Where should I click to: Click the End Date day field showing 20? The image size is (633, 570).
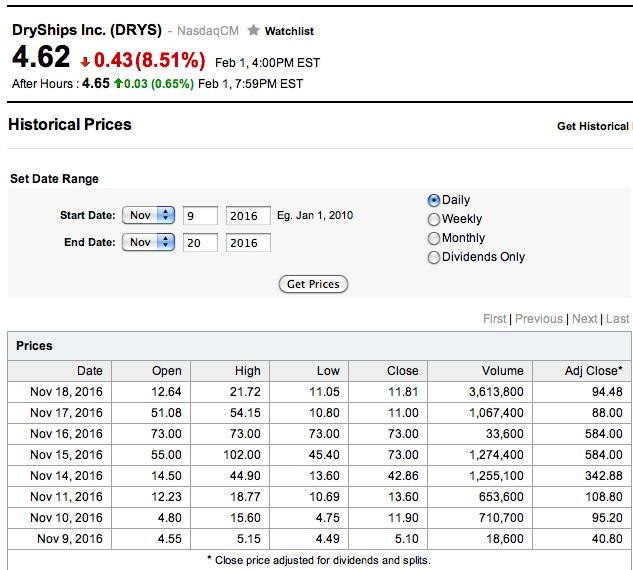coord(200,243)
